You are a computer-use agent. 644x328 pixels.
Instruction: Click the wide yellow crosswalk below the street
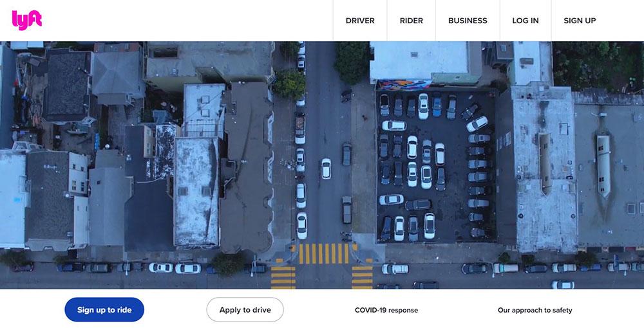tap(325, 254)
